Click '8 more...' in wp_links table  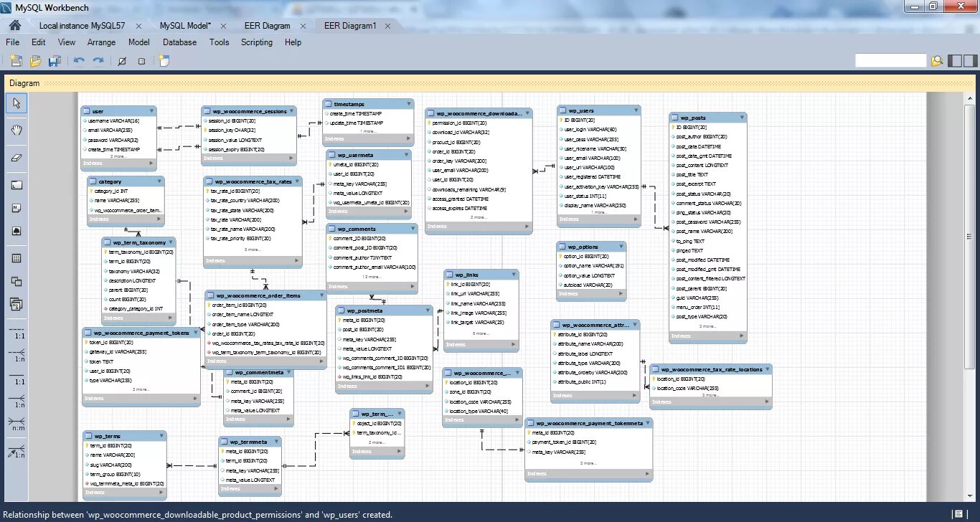[x=481, y=333]
